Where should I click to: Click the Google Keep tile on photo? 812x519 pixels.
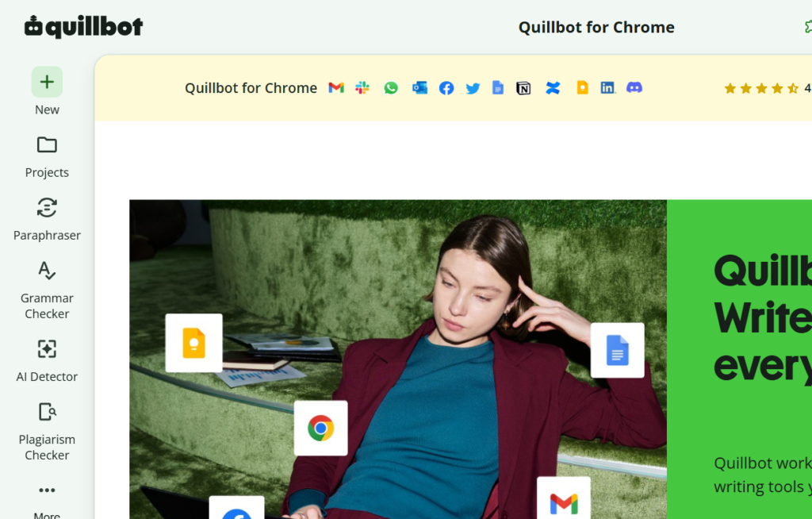pyautogui.click(x=193, y=343)
